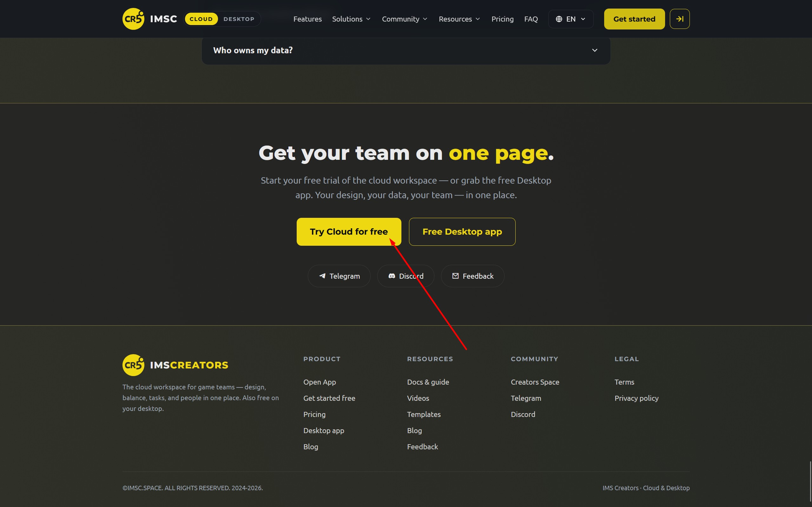The width and height of the screenshot is (812, 507).
Task: Expand the Solutions dropdown menu
Action: pos(351,19)
